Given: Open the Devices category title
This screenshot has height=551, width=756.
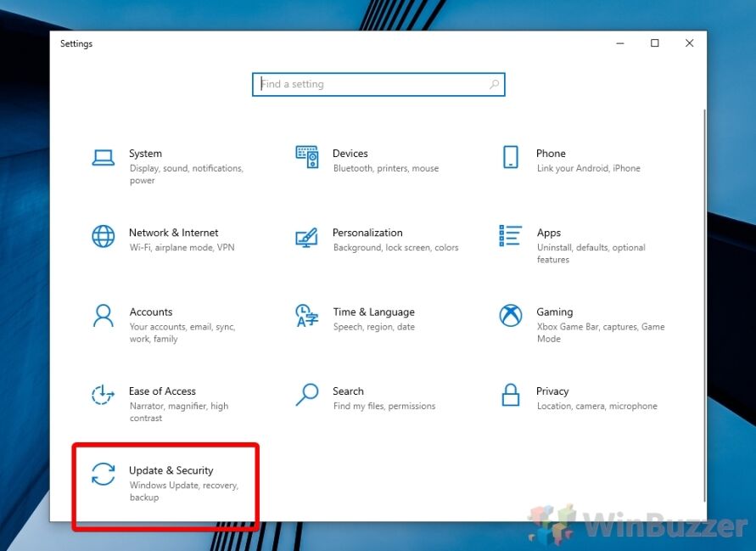Looking at the screenshot, I should click(350, 154).
